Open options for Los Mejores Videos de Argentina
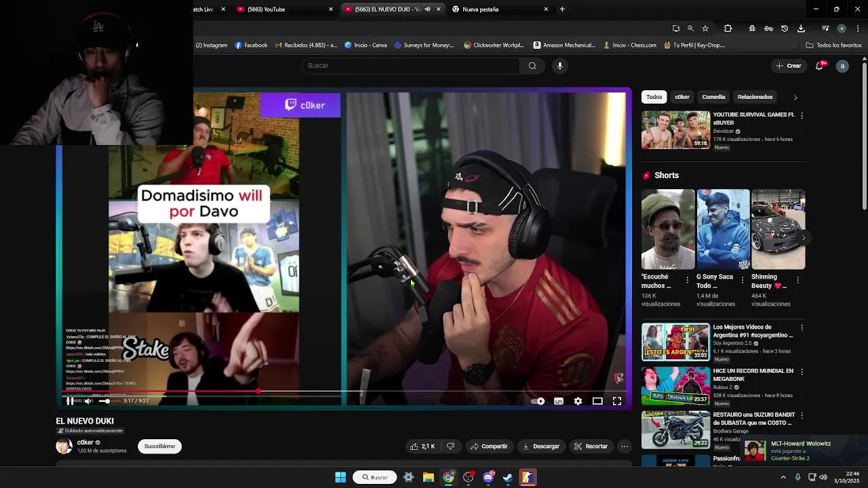The width and height of the screenshot is (868, 488). (x=802, y=328)
